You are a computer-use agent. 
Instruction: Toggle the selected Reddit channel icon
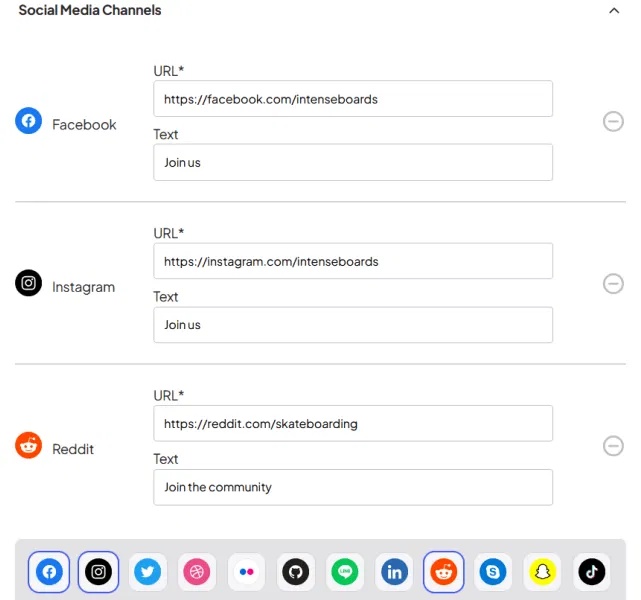point(443,572)
